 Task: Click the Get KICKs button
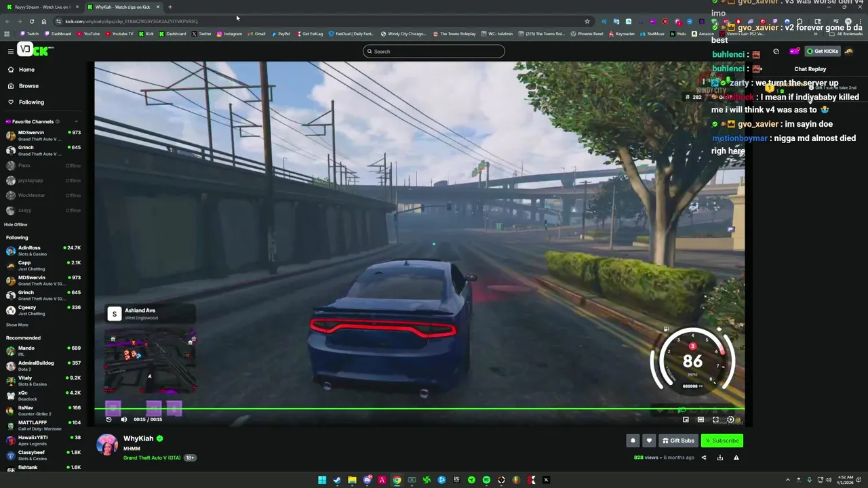(823, 52)
